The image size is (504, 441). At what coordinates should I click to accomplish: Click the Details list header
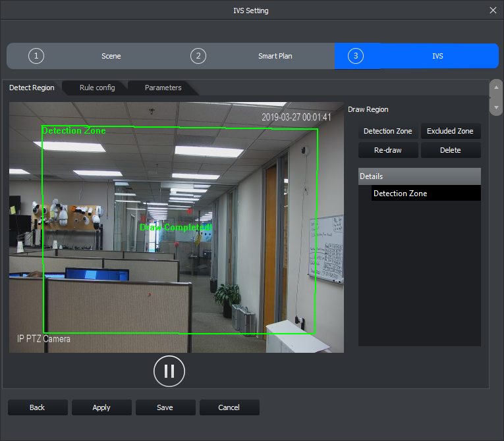click(419, 176)
